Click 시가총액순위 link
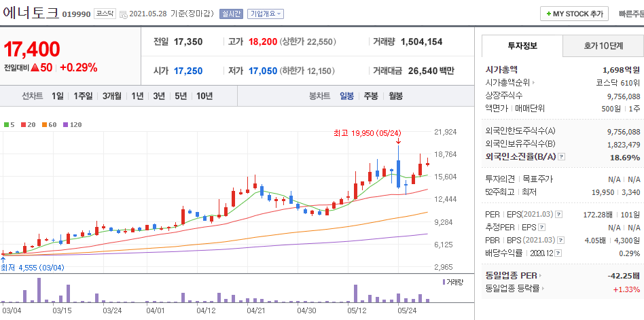This screenshot has width=644, height=320. [507, 83]
